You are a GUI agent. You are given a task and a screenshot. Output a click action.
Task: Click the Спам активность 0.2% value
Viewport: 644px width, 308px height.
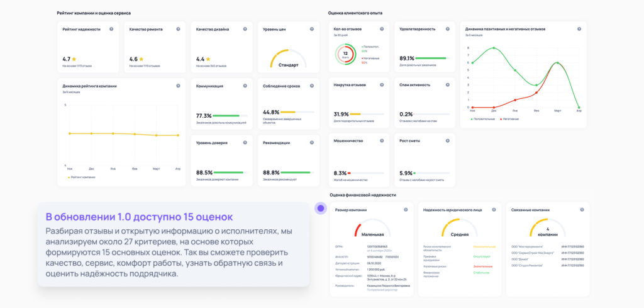pyautogui.click(x=406, y=114)
